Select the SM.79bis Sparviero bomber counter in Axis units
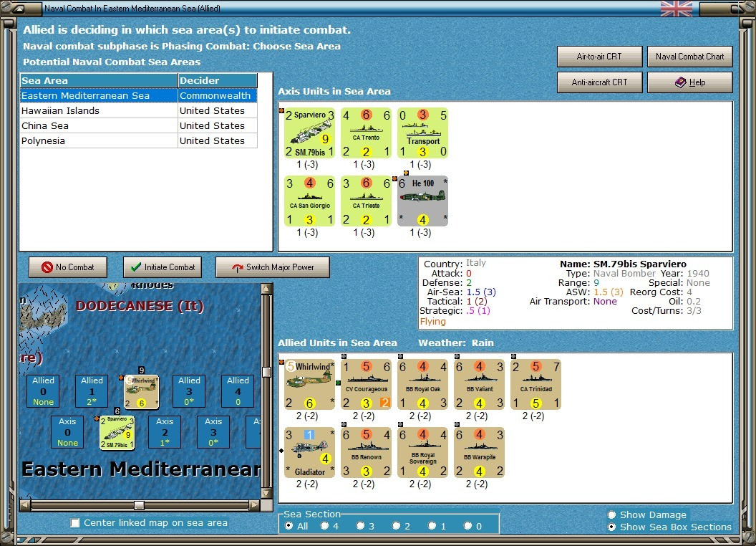 coord(309,133)
